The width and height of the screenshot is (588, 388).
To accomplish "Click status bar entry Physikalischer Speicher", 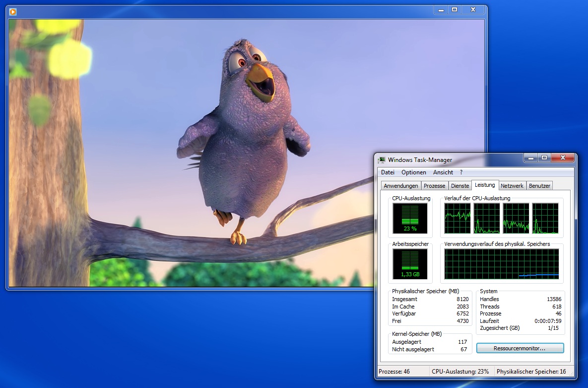I will tap(531, 372).
